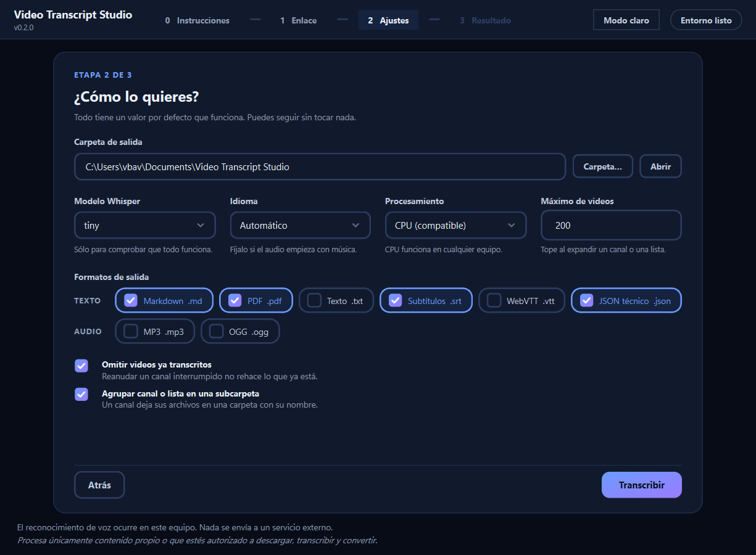Click the Carpeta... browse button
The image size is (756, 555).
click(x=603, y=166)
